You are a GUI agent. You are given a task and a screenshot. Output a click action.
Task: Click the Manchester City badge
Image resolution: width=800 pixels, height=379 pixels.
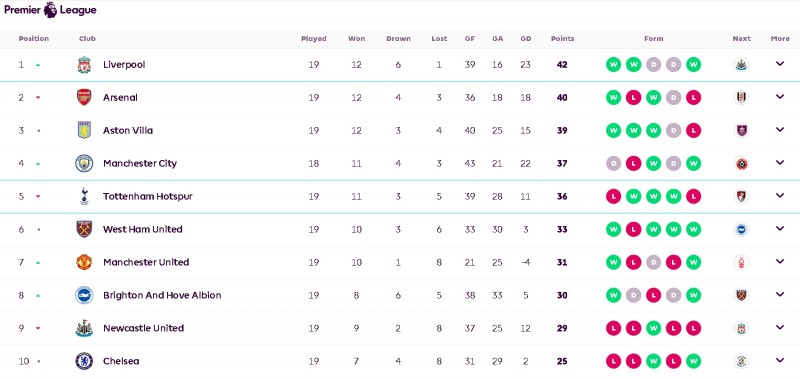point(84,163)
